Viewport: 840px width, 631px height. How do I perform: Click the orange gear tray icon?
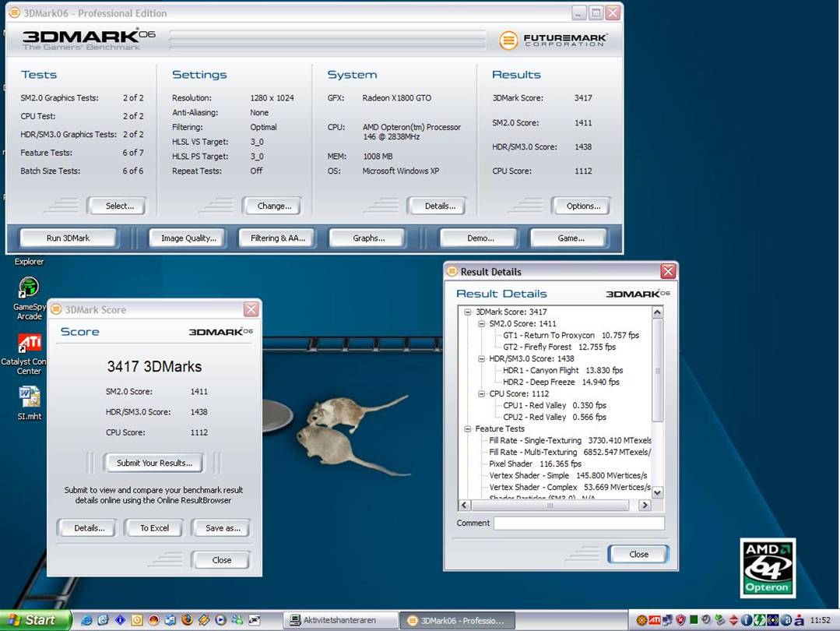(x=641, y=620)
